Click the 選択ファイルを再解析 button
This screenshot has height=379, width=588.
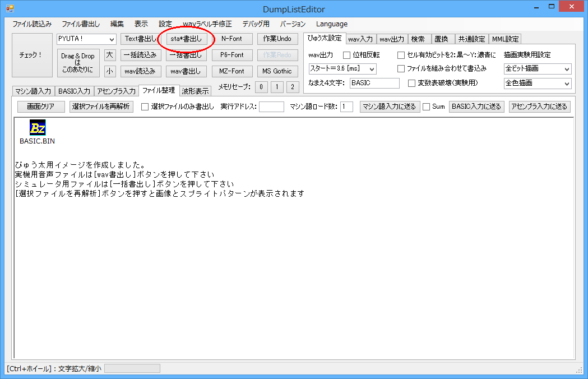click(x=101, y=107)
